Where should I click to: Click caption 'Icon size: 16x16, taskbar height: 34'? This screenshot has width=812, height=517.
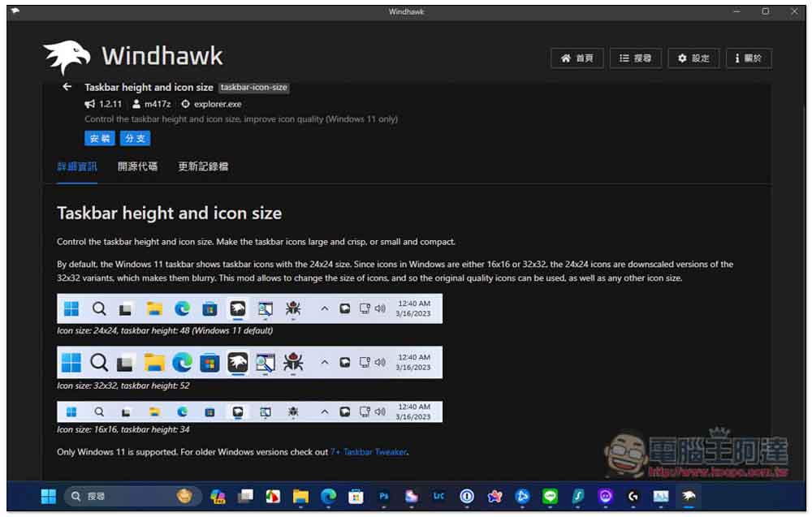click(x=123, y=429)
